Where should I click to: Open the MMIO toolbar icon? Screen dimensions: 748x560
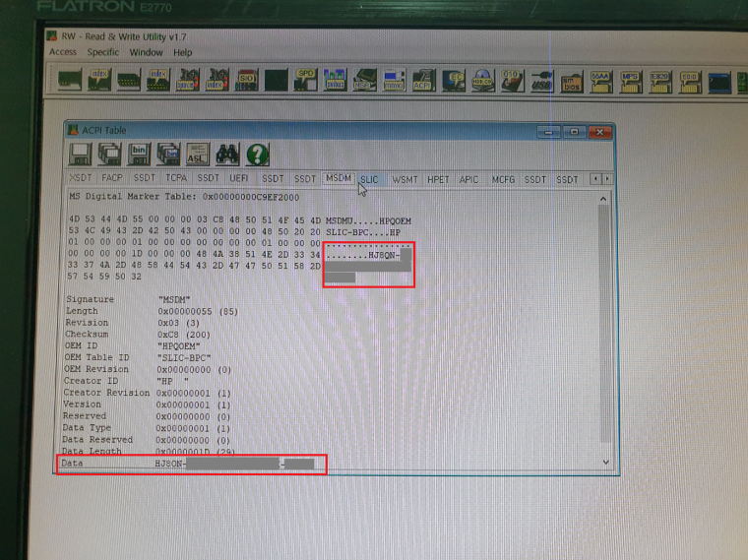pos(394,80)
